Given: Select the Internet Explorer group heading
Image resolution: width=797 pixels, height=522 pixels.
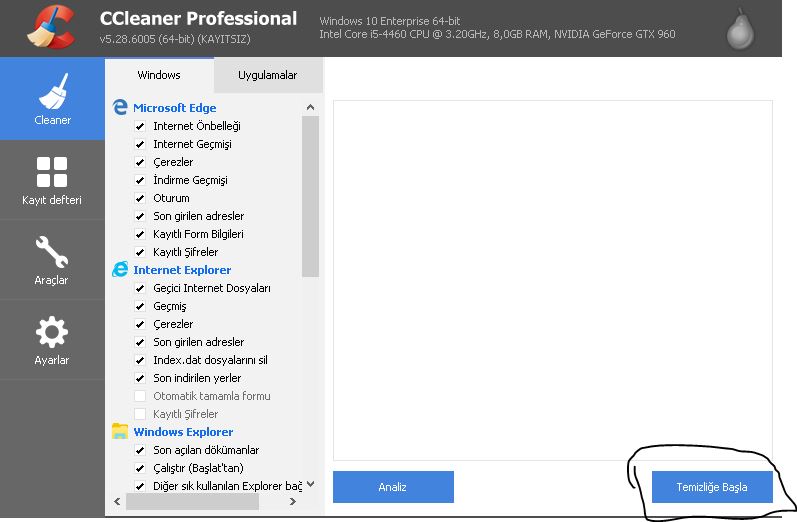Looking at the screenshot, I should (182, 270).
